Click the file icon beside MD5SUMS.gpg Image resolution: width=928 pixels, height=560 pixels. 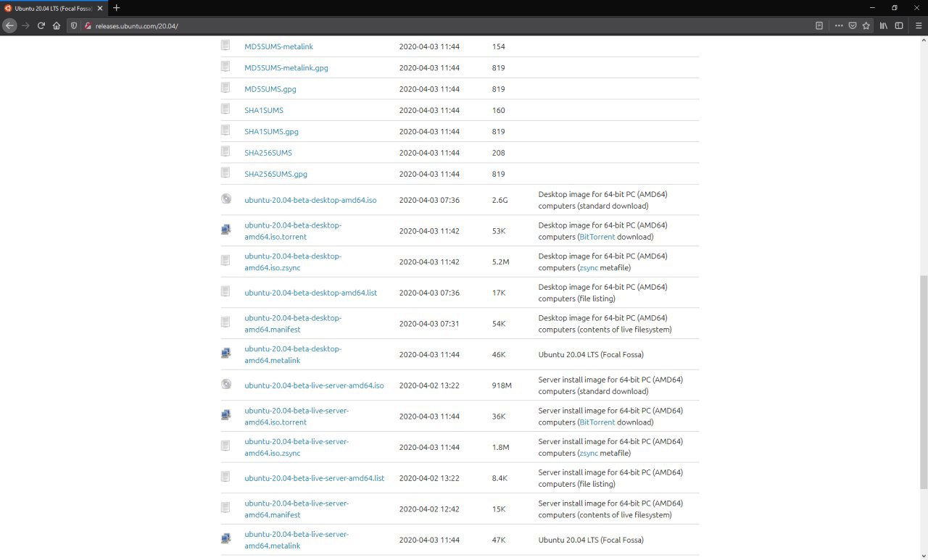click(226, 88)
